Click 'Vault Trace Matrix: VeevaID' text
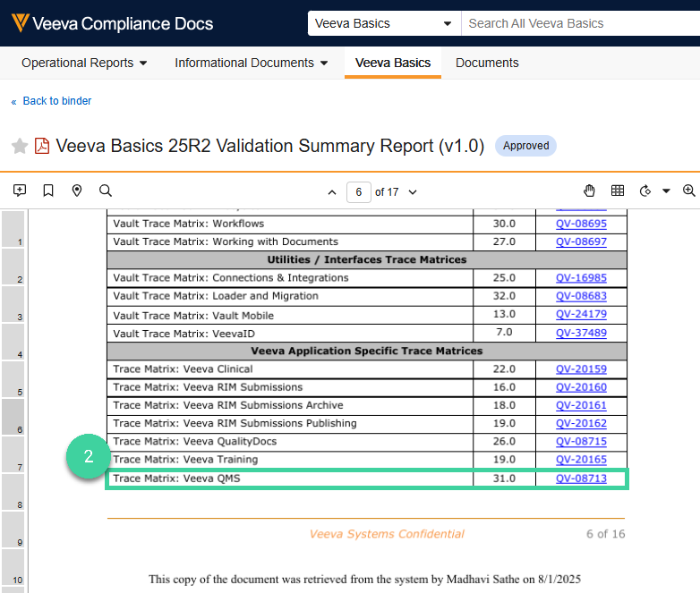This screenshot has height=593, width=700. tap(184, 334)
